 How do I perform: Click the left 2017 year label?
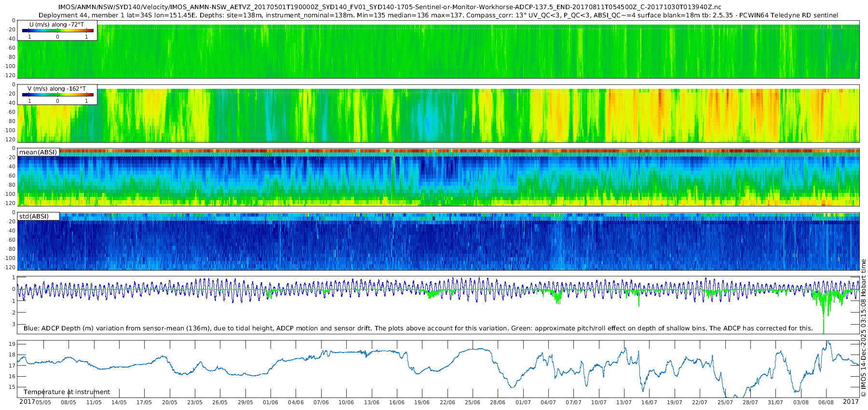(27, 402)
